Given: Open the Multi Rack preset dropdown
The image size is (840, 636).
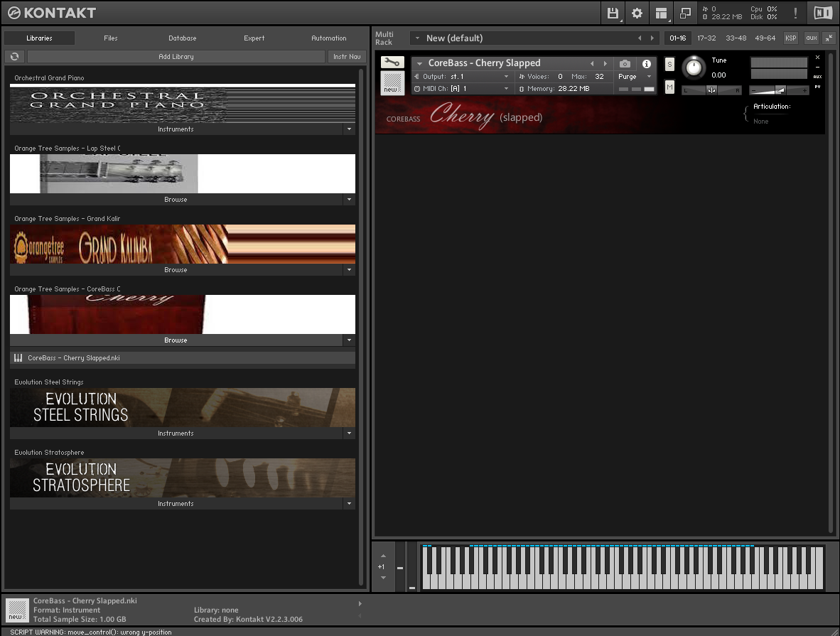Looking at the screenshot, I should pos(418,38).
